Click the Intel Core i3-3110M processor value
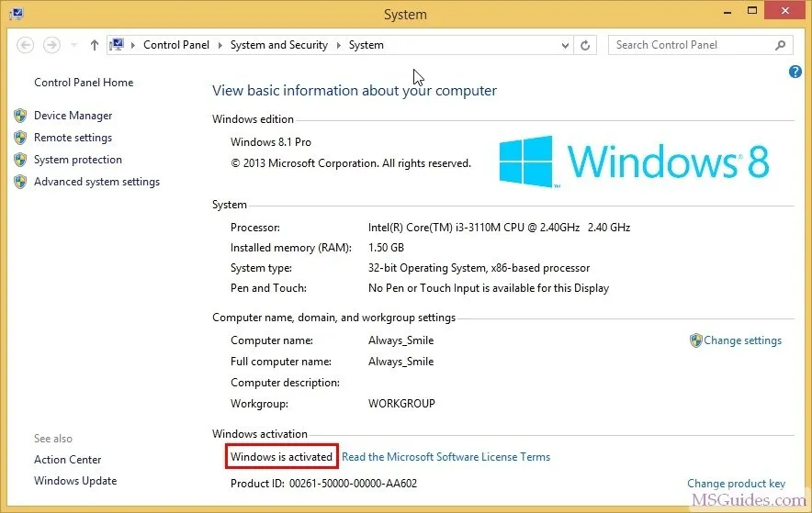This screenshot has height=513, width=812. (x=499, y=228)
